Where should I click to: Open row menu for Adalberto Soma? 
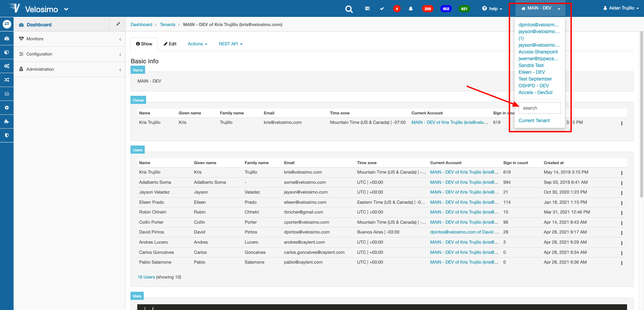[622, 183]
